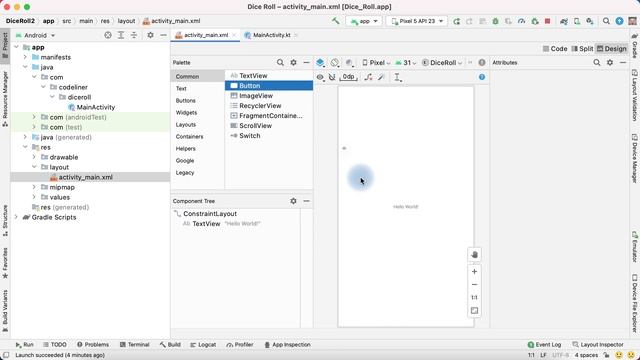Open Palette settings gear
The width and height of the screenshot is (640, 360).
tap(293, 62)
